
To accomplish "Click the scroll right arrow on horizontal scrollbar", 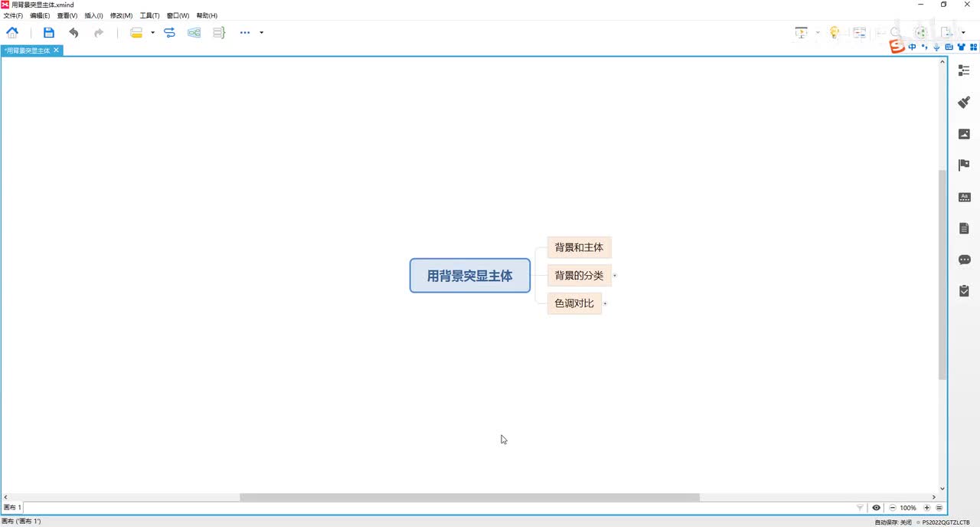I will 934,497.
